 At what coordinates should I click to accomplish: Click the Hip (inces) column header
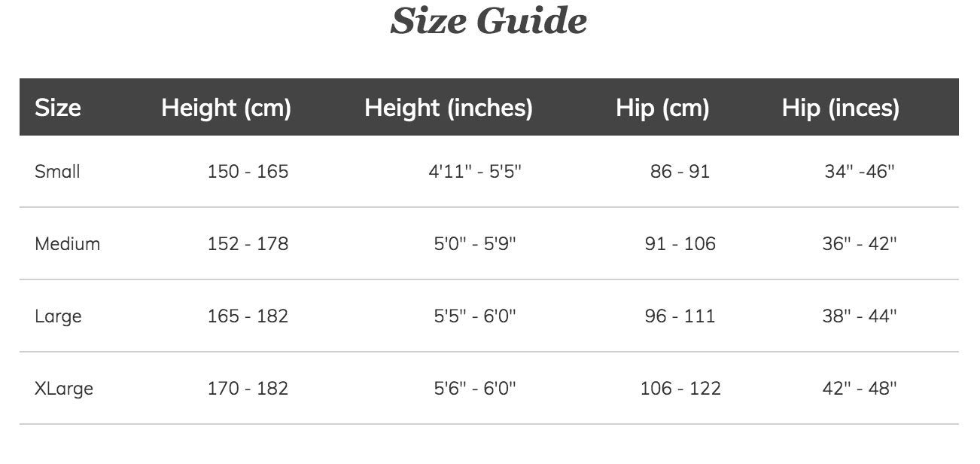[841, 108]
